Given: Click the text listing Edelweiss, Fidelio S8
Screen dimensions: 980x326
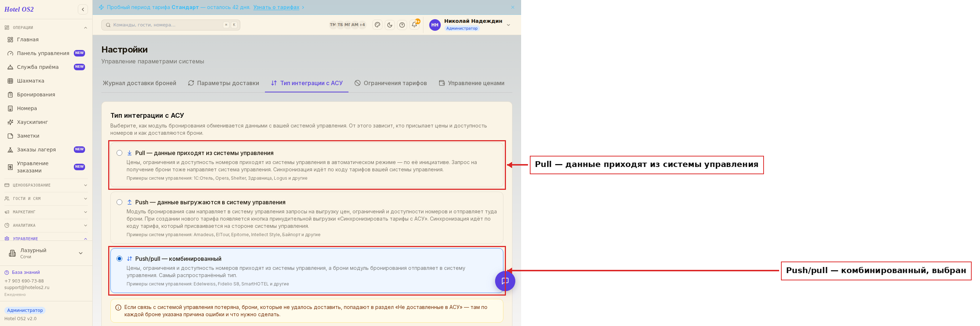Looking at the screenshot, I should (x=208, y=284).
